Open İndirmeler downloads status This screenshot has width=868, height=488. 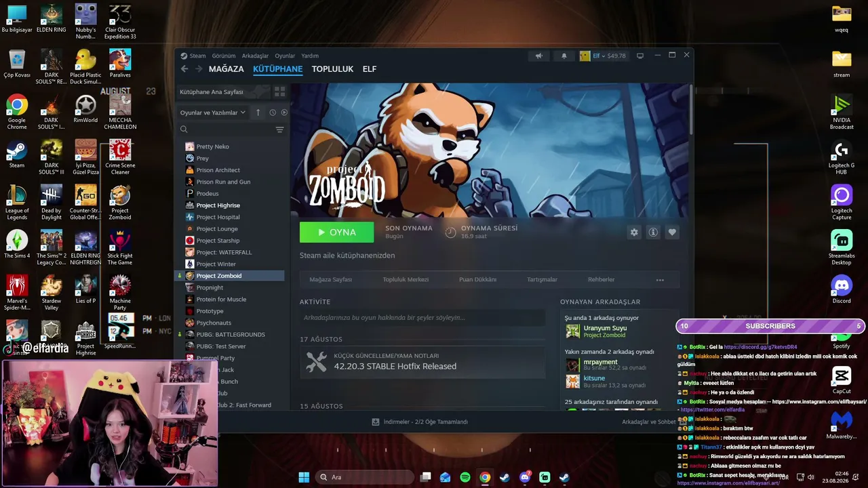pyautogui.click(x=420, y=422)
